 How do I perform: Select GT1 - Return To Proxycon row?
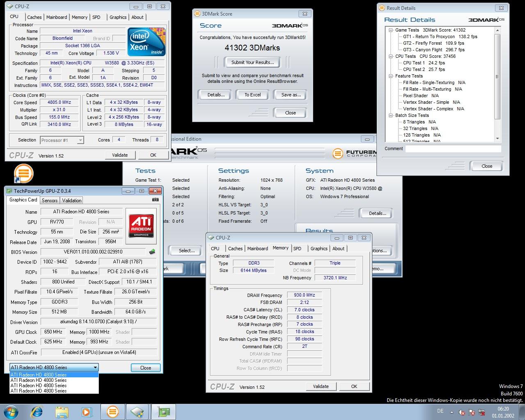click(440, 37)
